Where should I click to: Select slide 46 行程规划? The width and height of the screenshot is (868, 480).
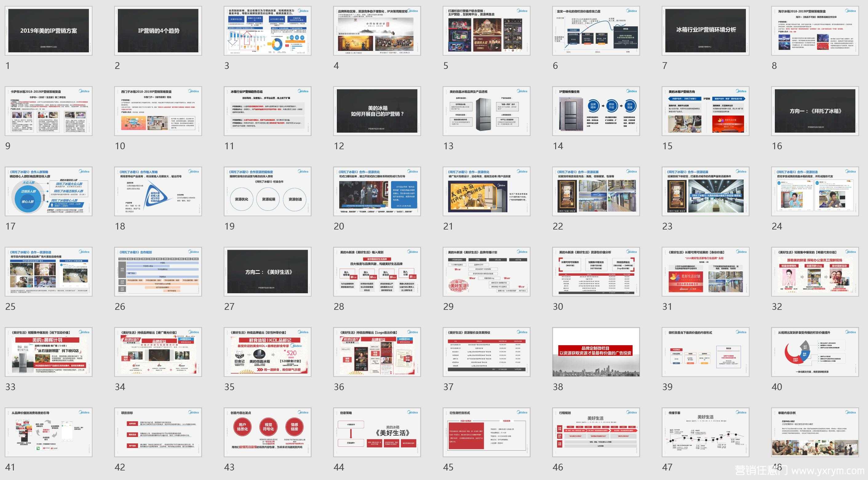[596, 432]
